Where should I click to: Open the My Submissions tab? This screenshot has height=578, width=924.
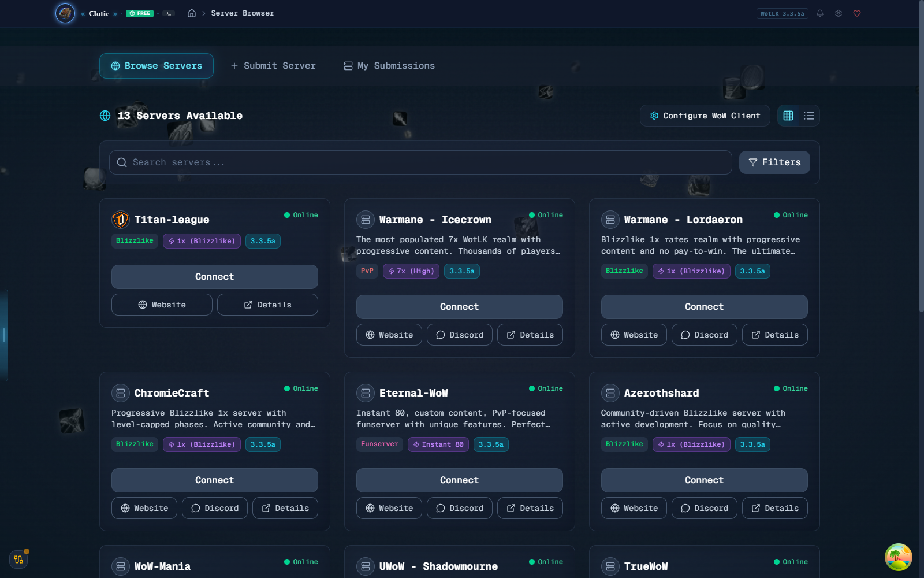tap(389, 65)
